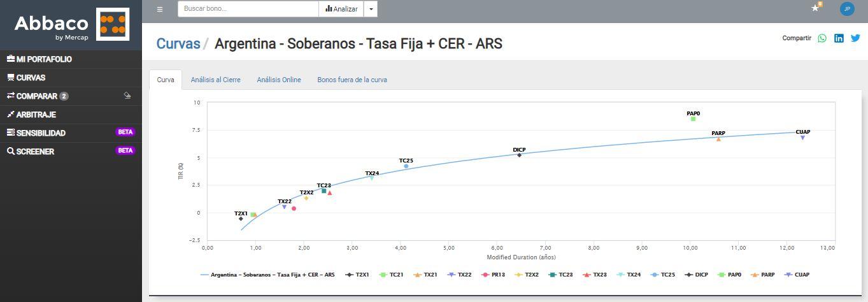Toggle PAP0 series in chart legend

point(730,275)
